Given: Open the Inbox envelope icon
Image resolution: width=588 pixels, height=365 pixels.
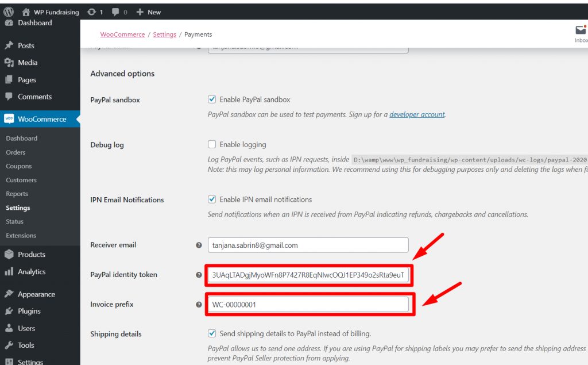Looking at the screenshot, I should [581, 30].
